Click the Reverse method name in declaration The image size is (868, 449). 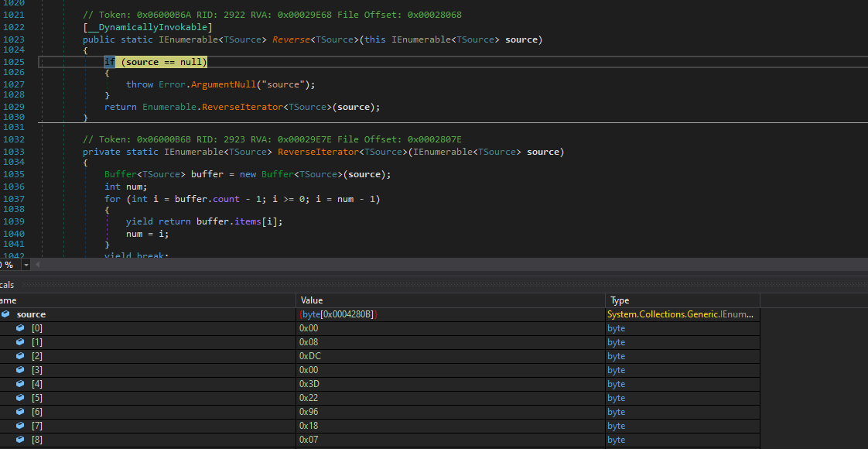[291, 39]
